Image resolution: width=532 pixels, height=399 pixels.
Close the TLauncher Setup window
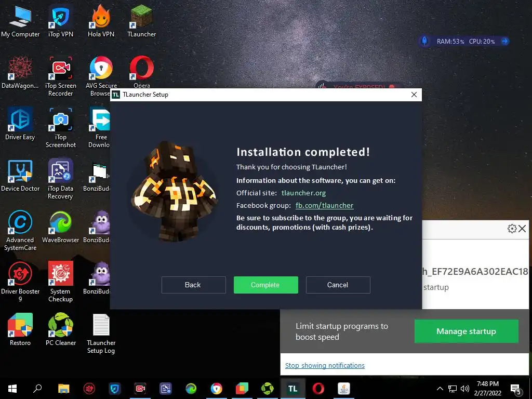(x=414, y=95)
